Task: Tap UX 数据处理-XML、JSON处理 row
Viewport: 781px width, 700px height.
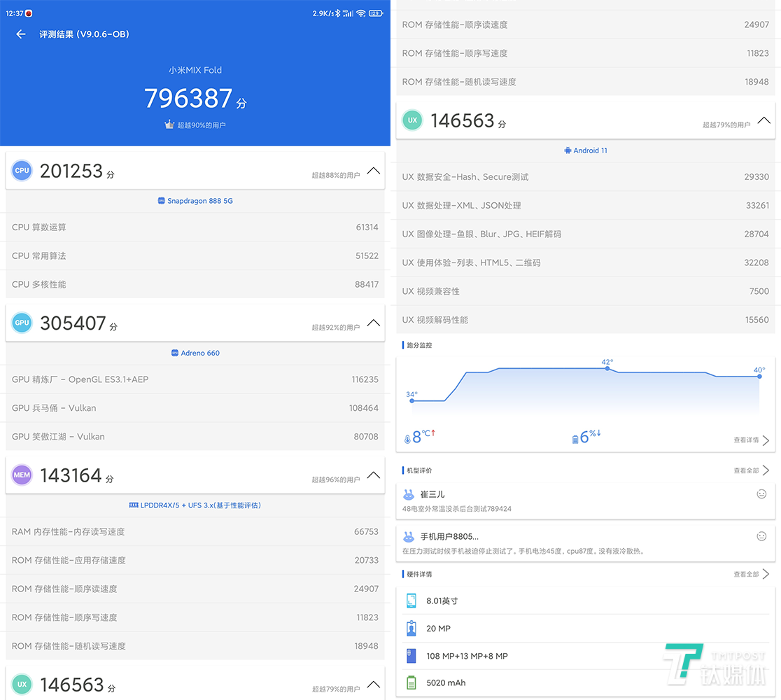Action: tap(586, 205)
